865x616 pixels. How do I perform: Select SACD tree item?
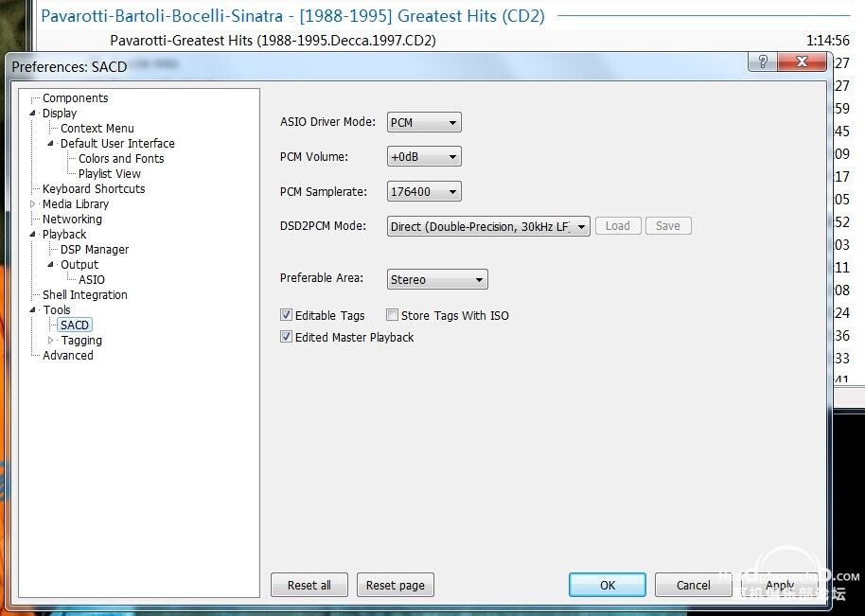tap(75, 326)
